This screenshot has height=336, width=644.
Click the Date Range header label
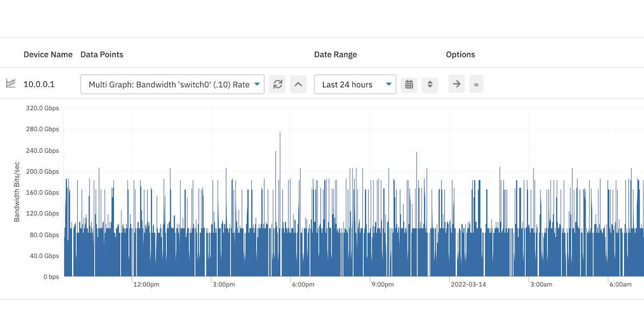pyautogui.click(x=335, y=54)
